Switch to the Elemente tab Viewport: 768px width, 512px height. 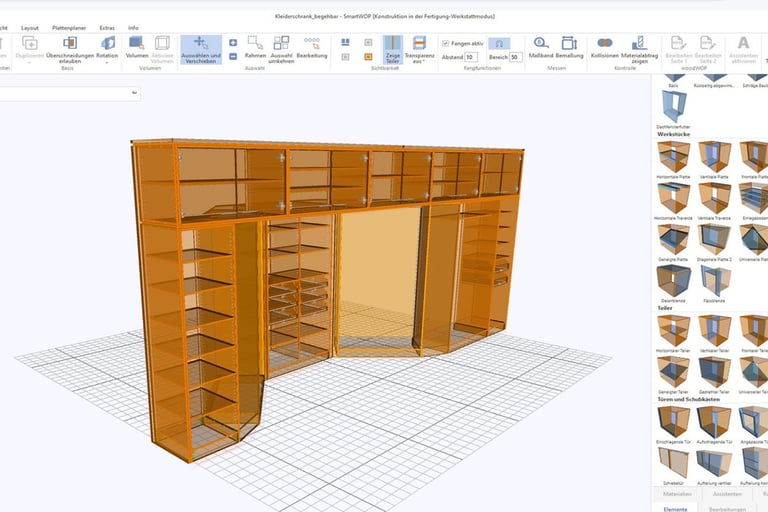(x=675, y=508)
